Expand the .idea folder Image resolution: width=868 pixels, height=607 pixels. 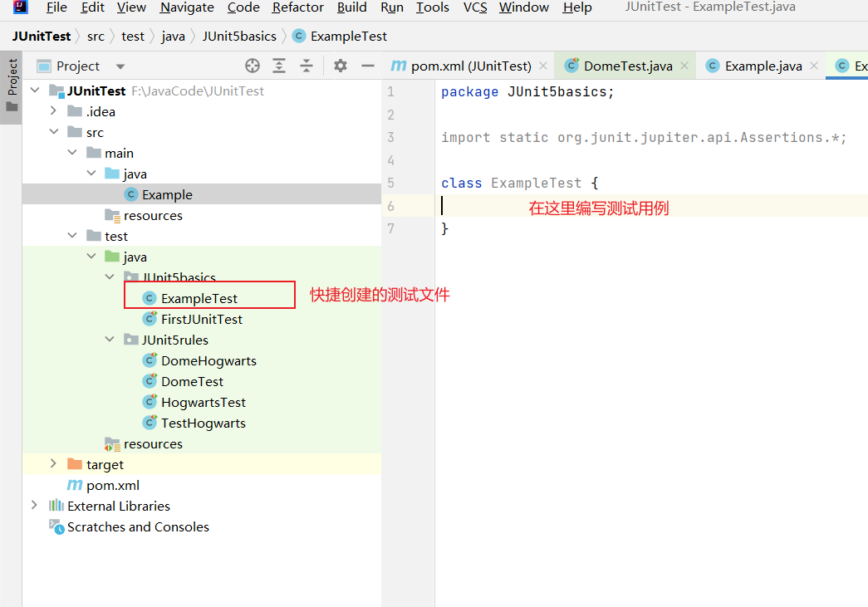click(x=53, y=111)
